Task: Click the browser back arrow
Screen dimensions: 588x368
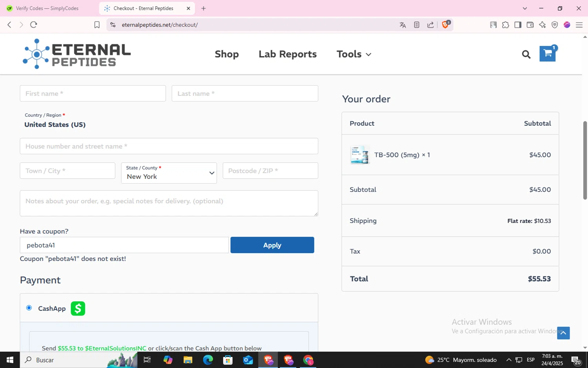Action: [9, 25]
